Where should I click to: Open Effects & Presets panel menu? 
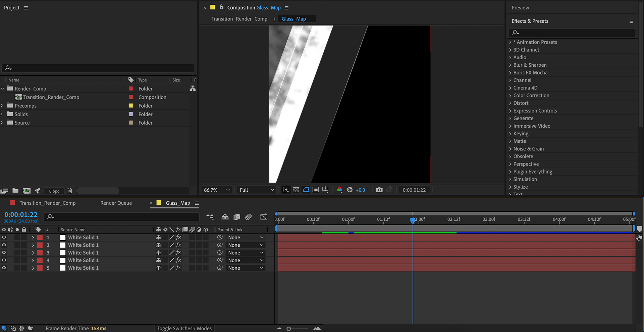click(631, 21)
